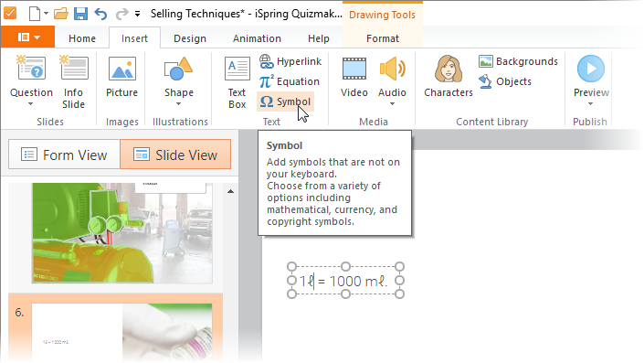The width and height of the screenshot is (644, 363).
Task: Open the Characters content library
Action: [x=449, y=77]
